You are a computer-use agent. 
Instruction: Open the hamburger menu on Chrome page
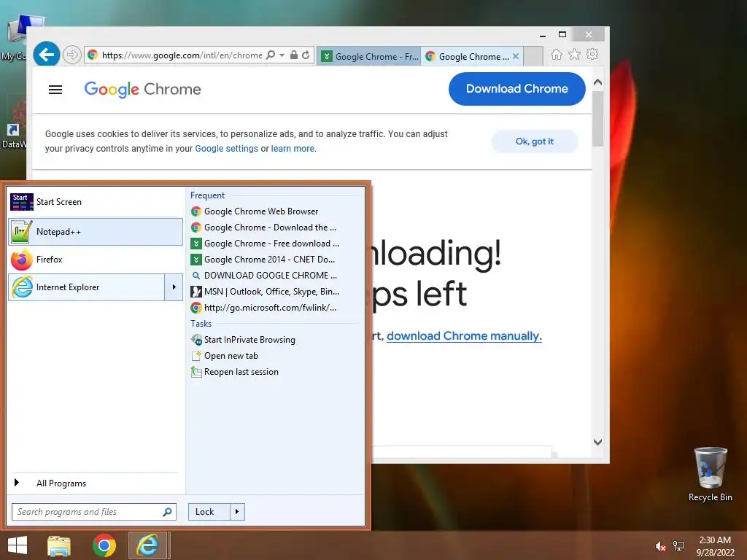pos(55,90)
